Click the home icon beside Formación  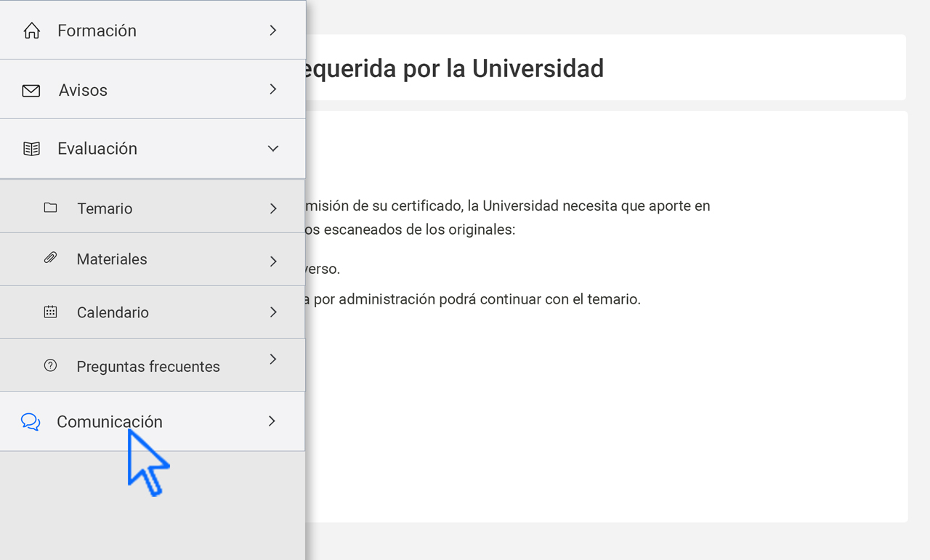(31, 31)
